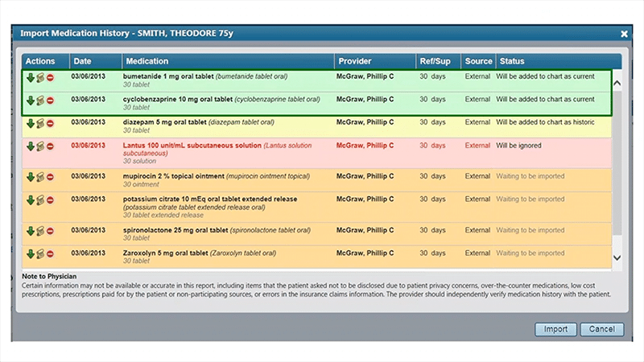644x362 pixels.
Task: Click red ignore icon for potassium citrate row
Action: point(50,200)
